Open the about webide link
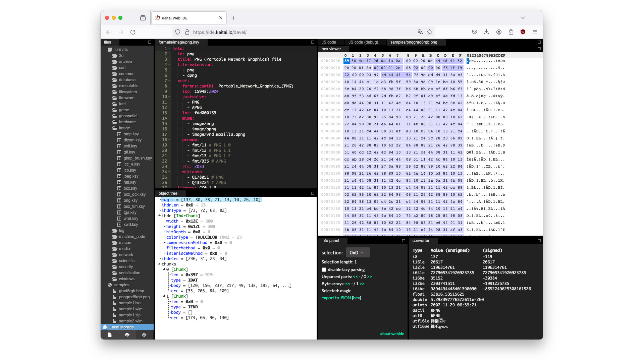 (x=392, y=334)
